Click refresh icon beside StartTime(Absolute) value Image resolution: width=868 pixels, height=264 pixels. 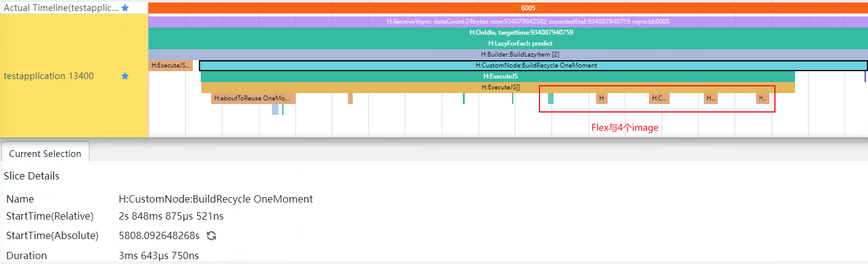coord(210,235)
